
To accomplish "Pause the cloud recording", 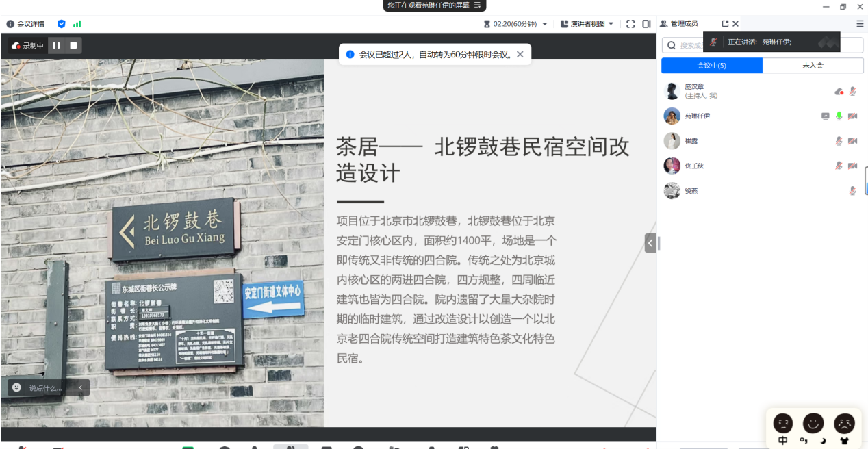I will coord(57,46).
